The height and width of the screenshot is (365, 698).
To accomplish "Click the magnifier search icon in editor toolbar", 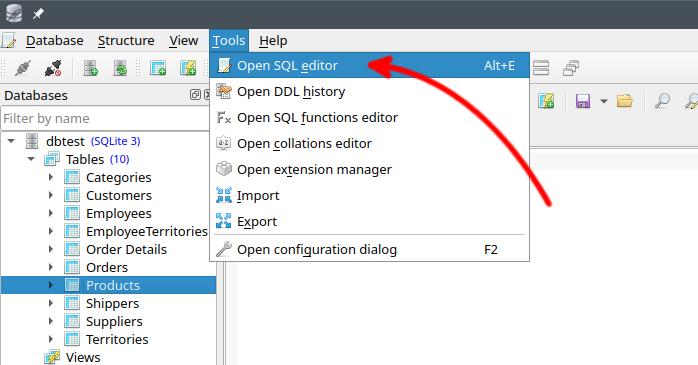I will (x=662, y=101).
